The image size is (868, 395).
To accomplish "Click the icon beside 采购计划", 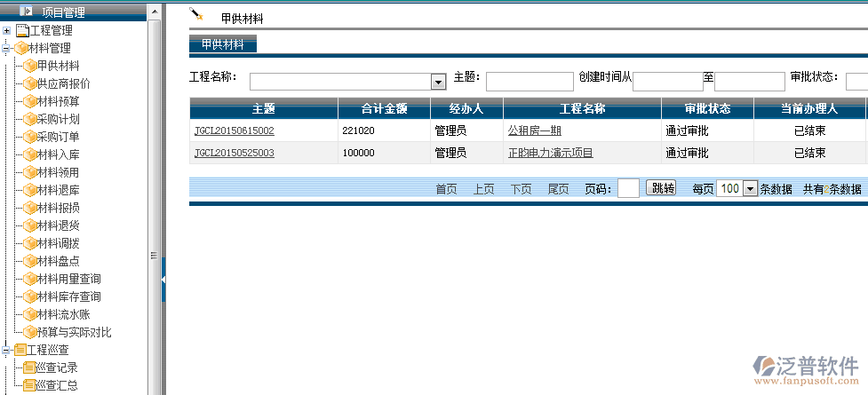I will [29, 119].
